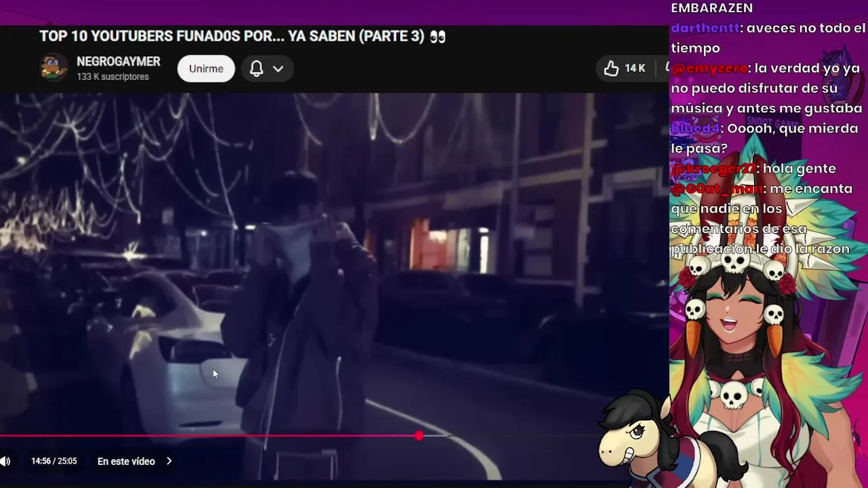
Task: Click the red progress bar scrubber handle
Action: [419, 436]
